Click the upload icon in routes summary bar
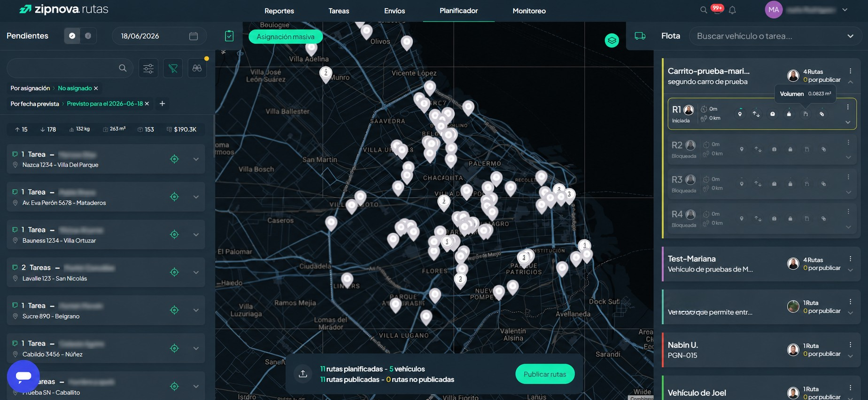 pyautogui.click(x=303, y=374)
